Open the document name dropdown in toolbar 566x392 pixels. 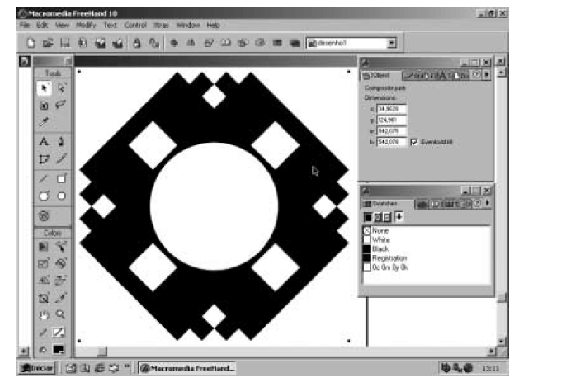[x=391, y=42]
